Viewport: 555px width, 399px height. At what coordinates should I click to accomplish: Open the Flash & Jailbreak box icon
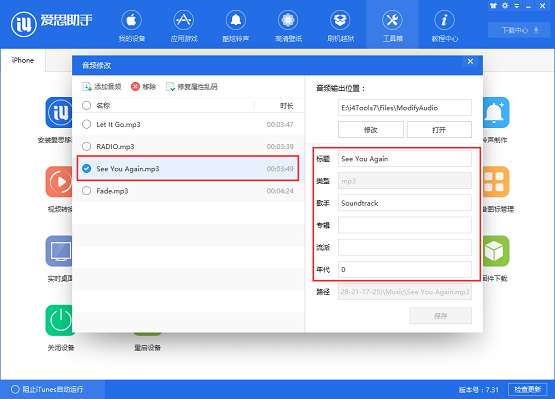pos(340,21)
